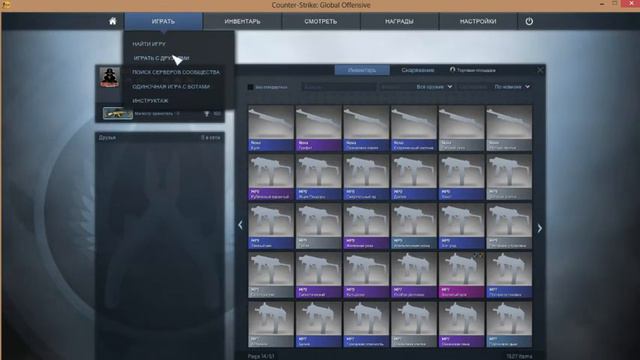Select НАЙТИ ИГРУ from the dropdown

coord(149,44)
